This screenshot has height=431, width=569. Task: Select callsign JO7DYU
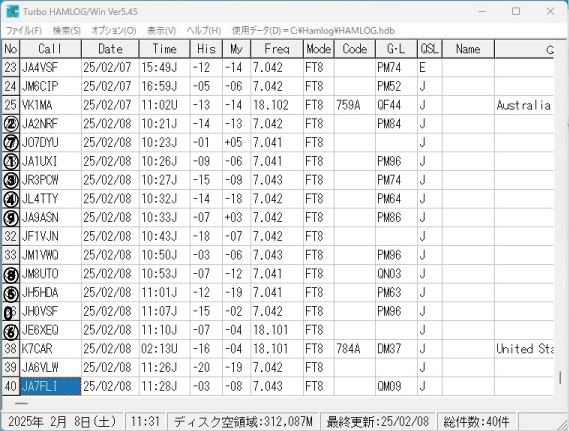point(40,143)
